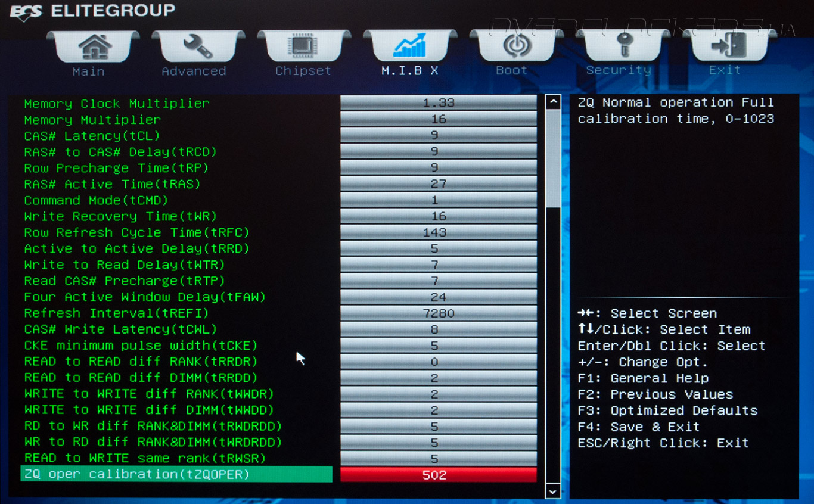Click the Refresh Interval(tREFI) value 7280
The image size is (814, 504).
point(439,313)
